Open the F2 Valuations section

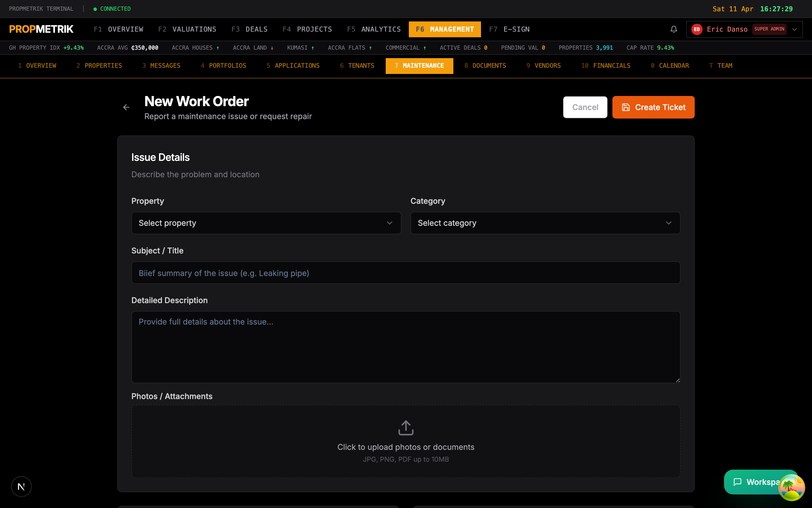pos(187,29)
